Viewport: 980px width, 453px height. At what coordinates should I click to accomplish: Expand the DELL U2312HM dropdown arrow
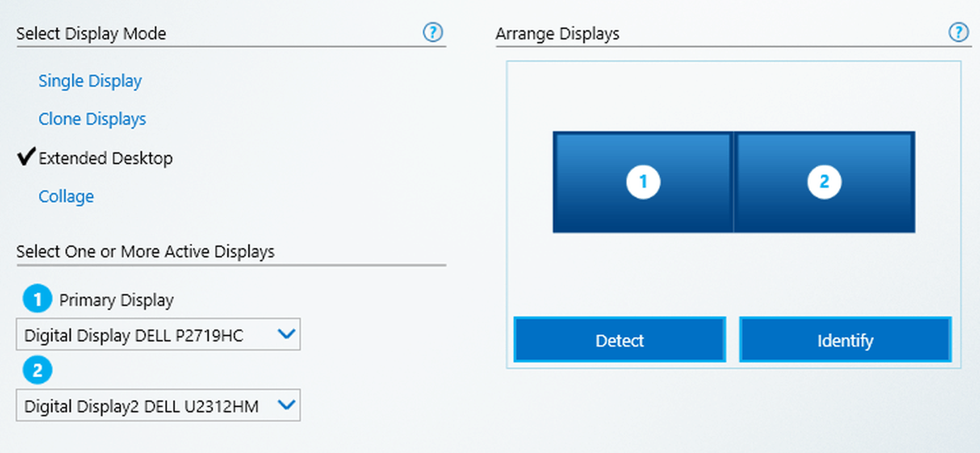[x=286, y=405]
